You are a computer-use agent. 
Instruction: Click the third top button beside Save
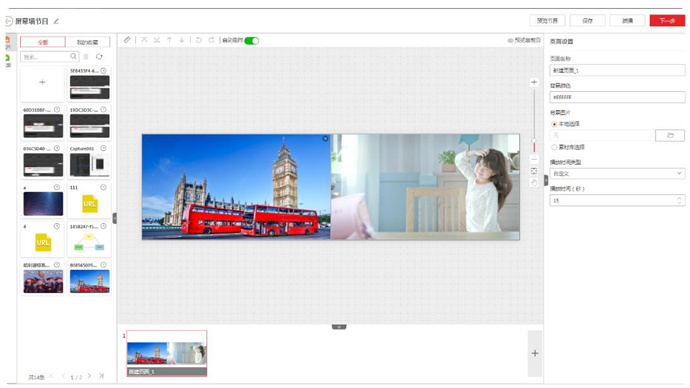click(628, 21)
